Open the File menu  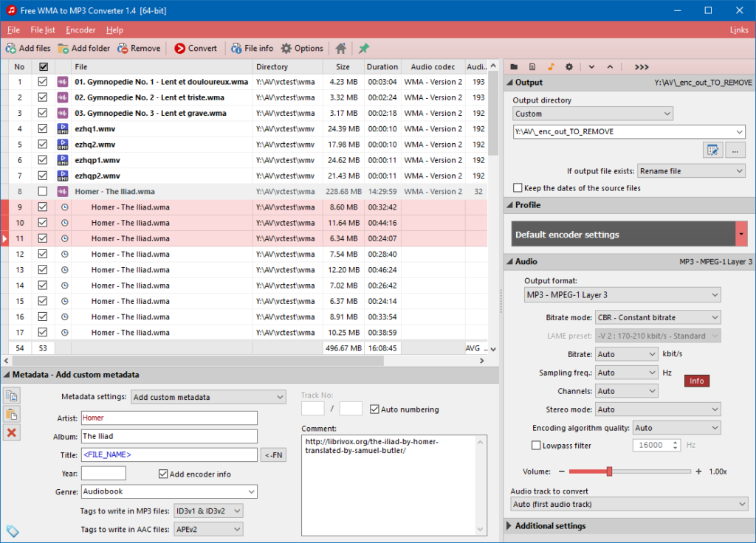pyautogui.click(x=13, y=30)
